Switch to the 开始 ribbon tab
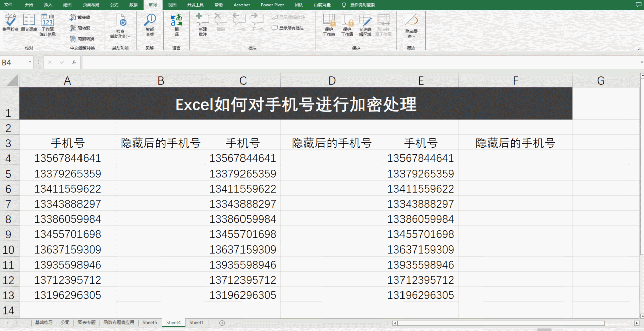This screenshot has width=644, height=331. [29, 5]
